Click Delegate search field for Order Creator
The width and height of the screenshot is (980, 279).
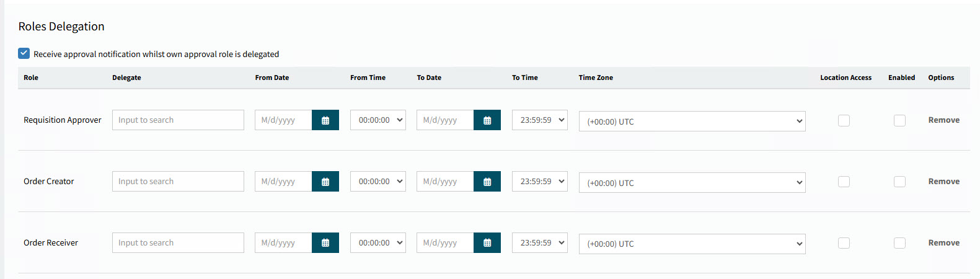(x=178, y=182)
